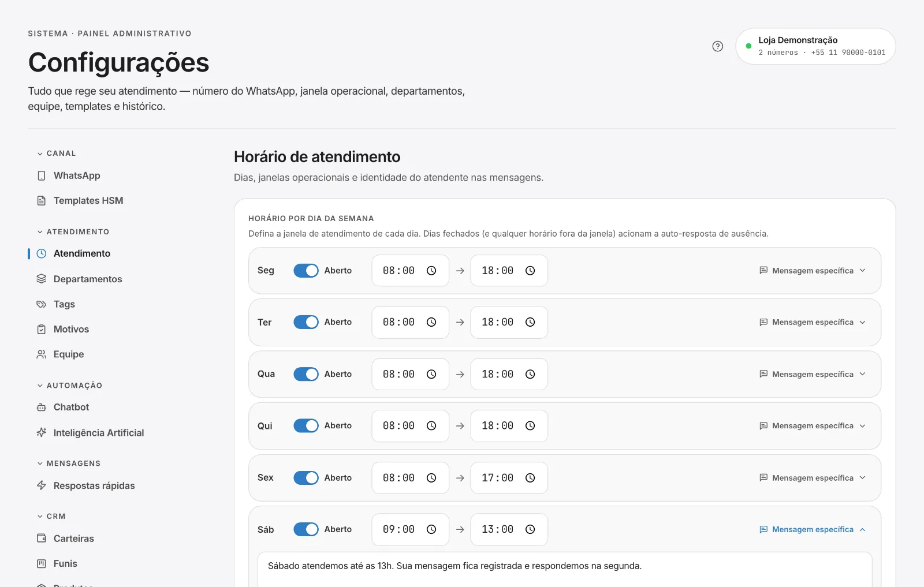This screenshot has height=587, width=924.
Task: Open time picker clock for Seg start time
Action: 431,271
